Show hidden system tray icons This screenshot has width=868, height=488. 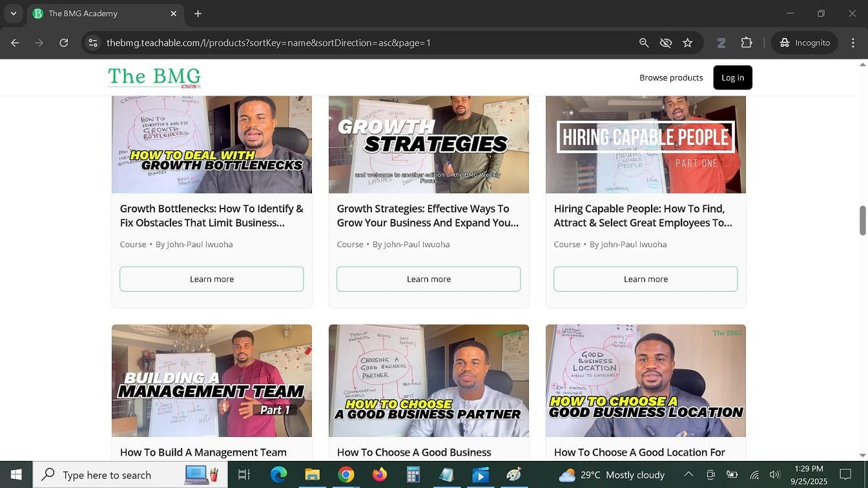[x=688, y=475]
